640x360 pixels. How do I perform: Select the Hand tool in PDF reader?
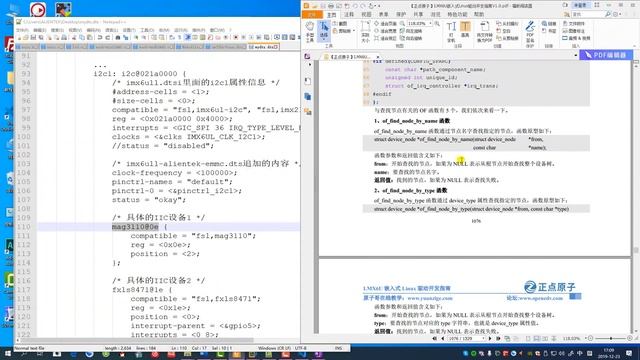pos(310,31)
